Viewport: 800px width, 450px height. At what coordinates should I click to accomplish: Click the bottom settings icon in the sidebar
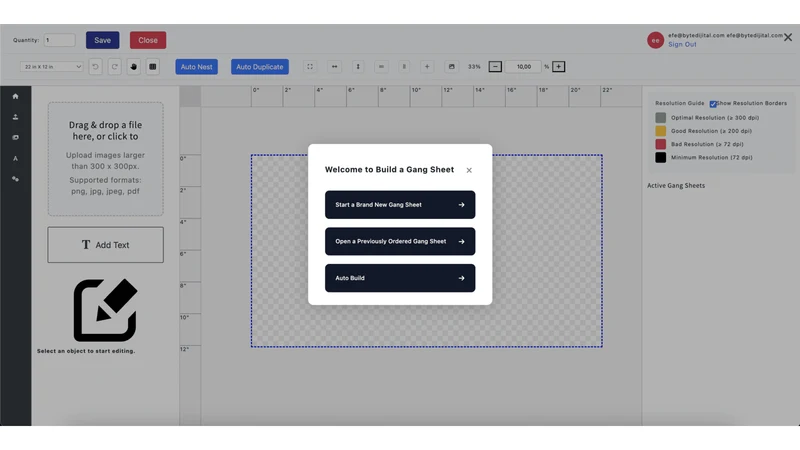click(15, 179)
